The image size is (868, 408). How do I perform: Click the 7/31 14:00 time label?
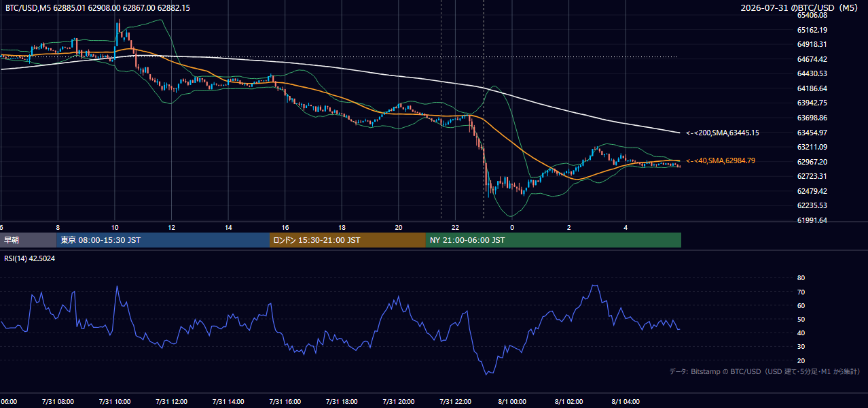[228, 402]
